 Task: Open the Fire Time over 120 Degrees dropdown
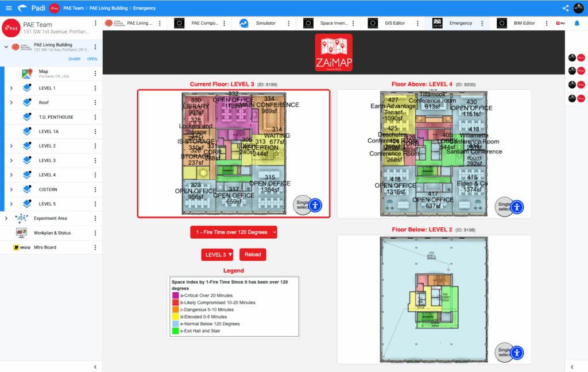(x=234, y=232)
